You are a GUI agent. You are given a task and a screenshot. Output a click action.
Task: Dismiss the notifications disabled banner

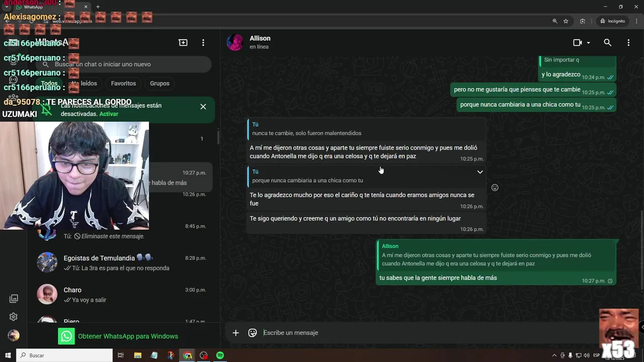tap(203, 107)
